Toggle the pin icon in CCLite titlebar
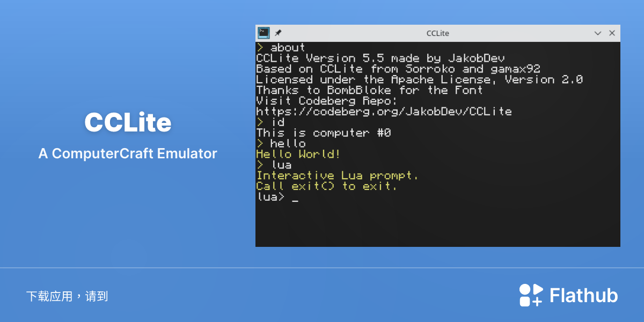Viewport: 644px width, 322px height. (278, 33)
